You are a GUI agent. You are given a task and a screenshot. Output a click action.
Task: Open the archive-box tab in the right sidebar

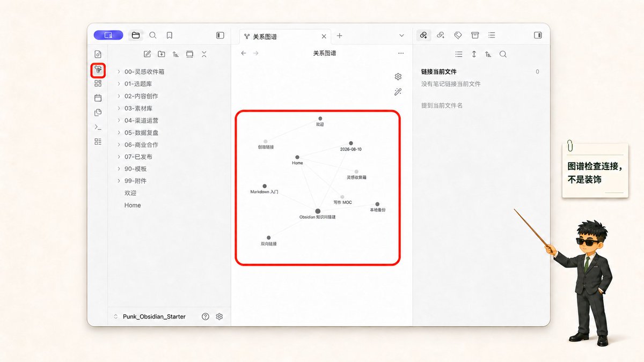[475, 35]
